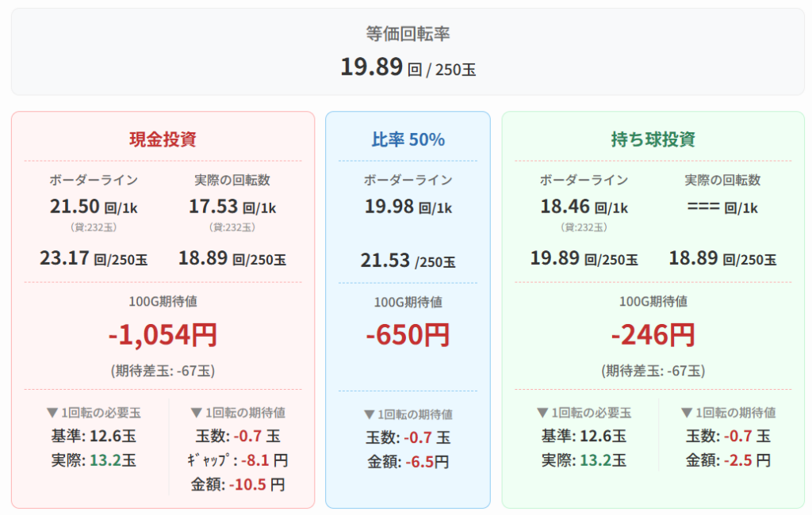
Task: Click the 19.98 回/1k borderline value
Action: tap(408, 208)
